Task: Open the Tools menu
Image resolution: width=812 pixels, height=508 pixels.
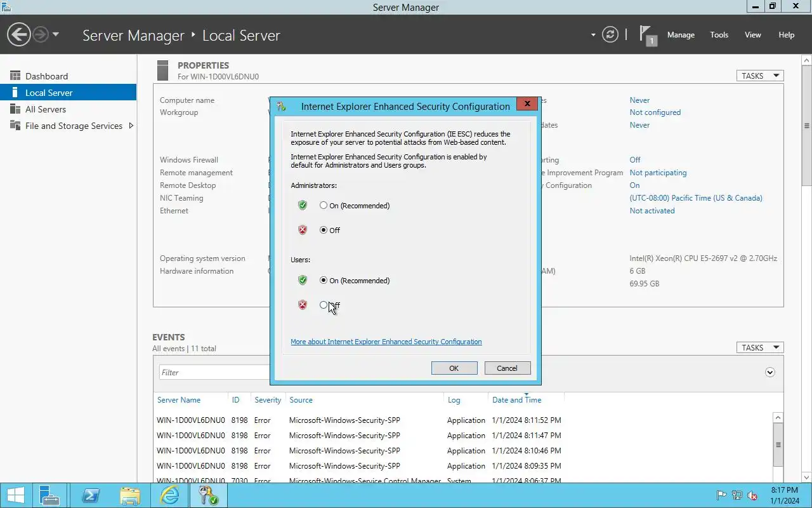Action: (719, 35)
